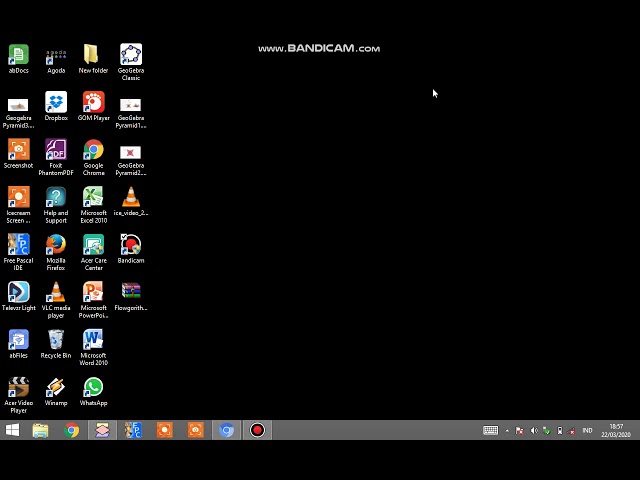
Task: Open GeoGebra Classic desktop shortcut
Action: (131, 62)
